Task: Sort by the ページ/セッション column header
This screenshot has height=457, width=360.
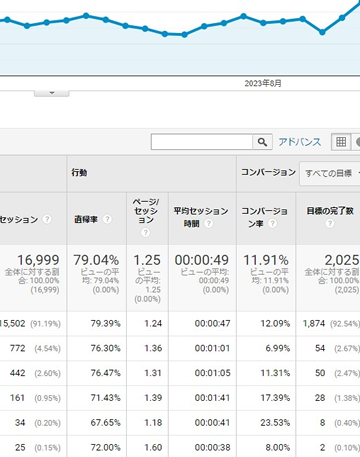Action: (x=146, y=211)
